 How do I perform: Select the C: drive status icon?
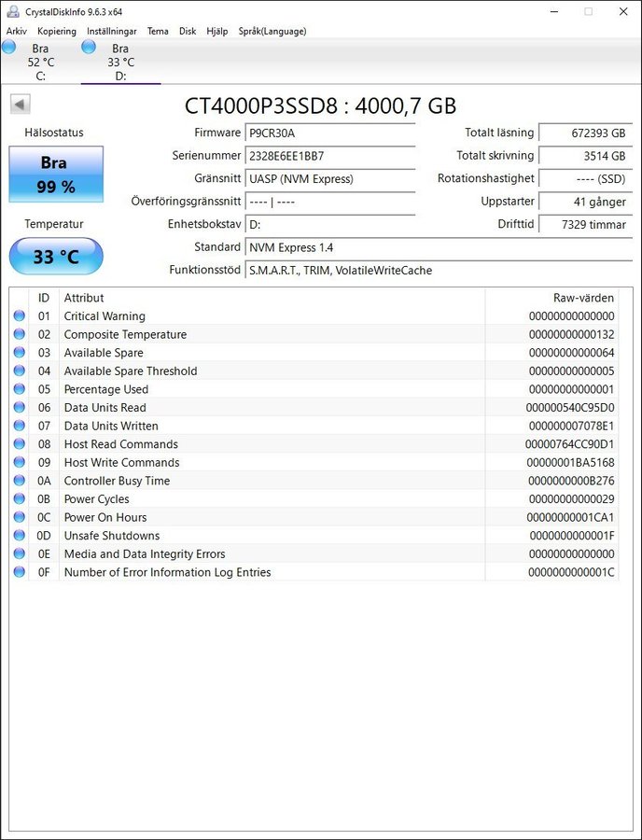point(9,48)
